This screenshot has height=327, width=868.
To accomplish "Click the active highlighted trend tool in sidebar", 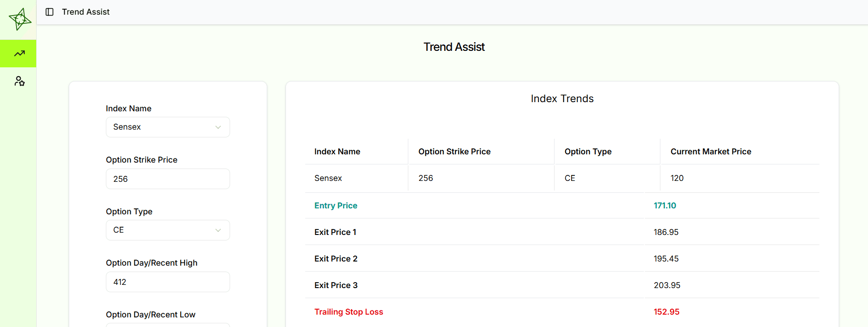I will coord(18,53).
